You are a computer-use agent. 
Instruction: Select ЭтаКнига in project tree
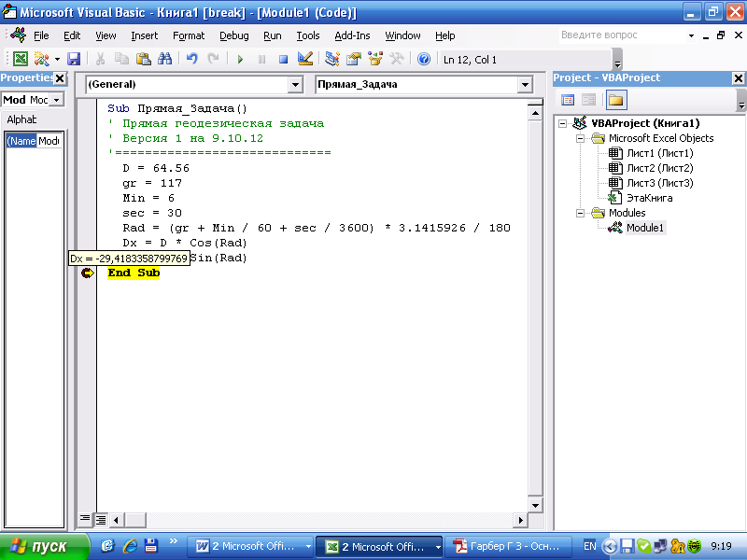tap(649, 198)
